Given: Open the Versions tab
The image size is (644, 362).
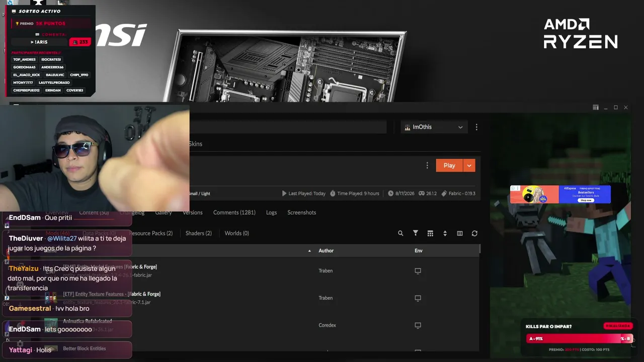Looking at the screenshot, I should pos(193,213).
